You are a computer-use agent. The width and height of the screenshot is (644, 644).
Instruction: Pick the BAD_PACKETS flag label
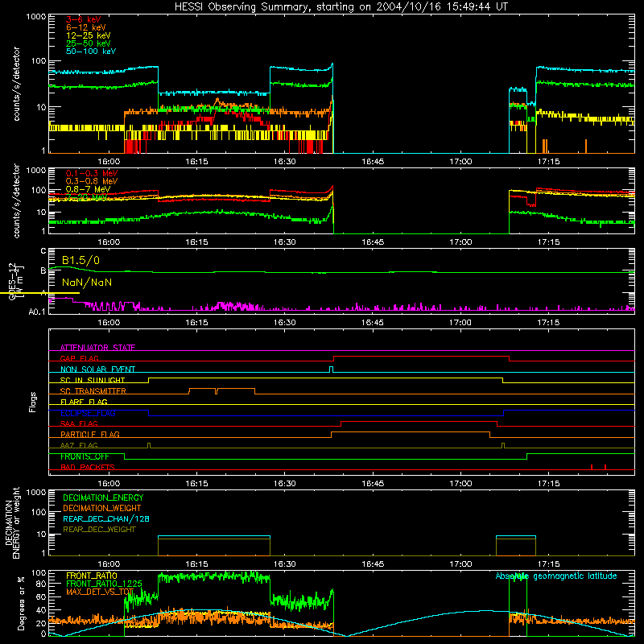click(x=88, y=467)
